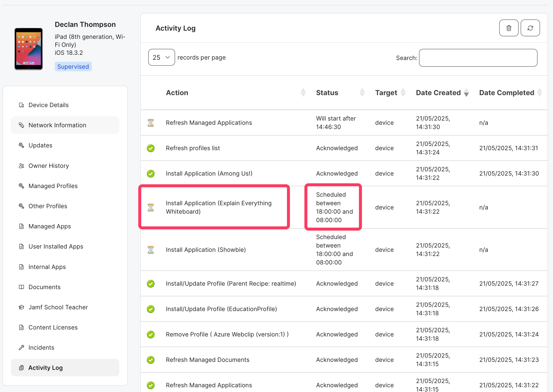
Task: Click 'Install/Update Profile (EducationProfile)' text
Action: click(221, 309)
